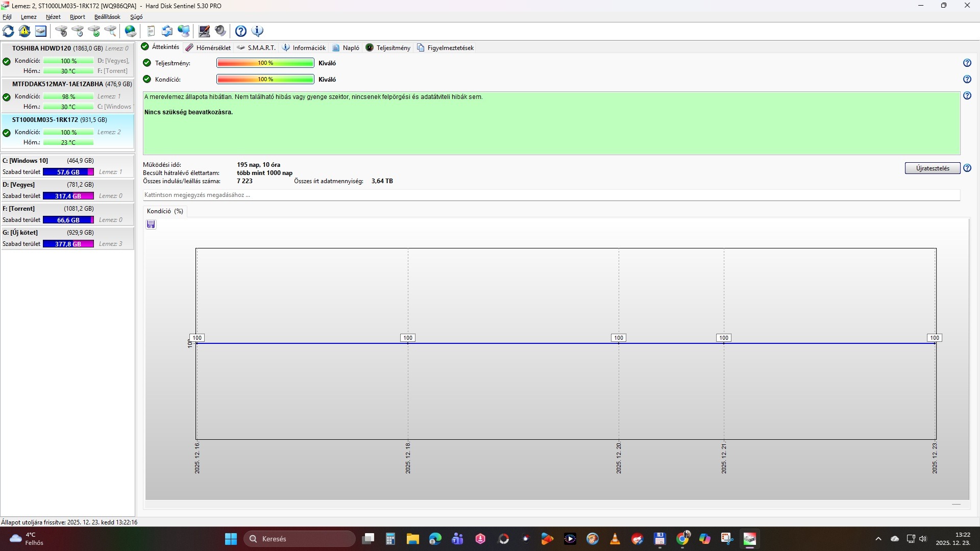Click the refresh disk status icon
The width and height of the screenshot is (980, 551).
[x=8, y=31]
